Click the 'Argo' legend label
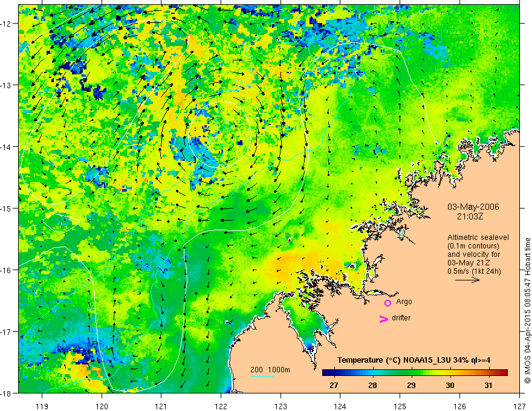The height and width of the screenshot is (411, 532). coord(404,302)
